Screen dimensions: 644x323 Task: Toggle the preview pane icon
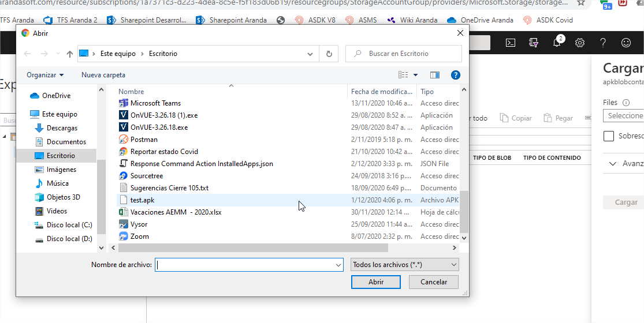[x=434, y=75]
